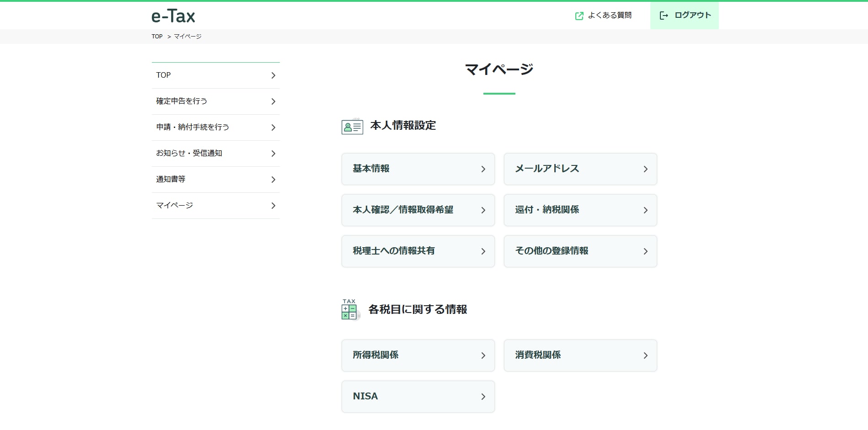Click the arrow on the 基本情報 card

483,169
